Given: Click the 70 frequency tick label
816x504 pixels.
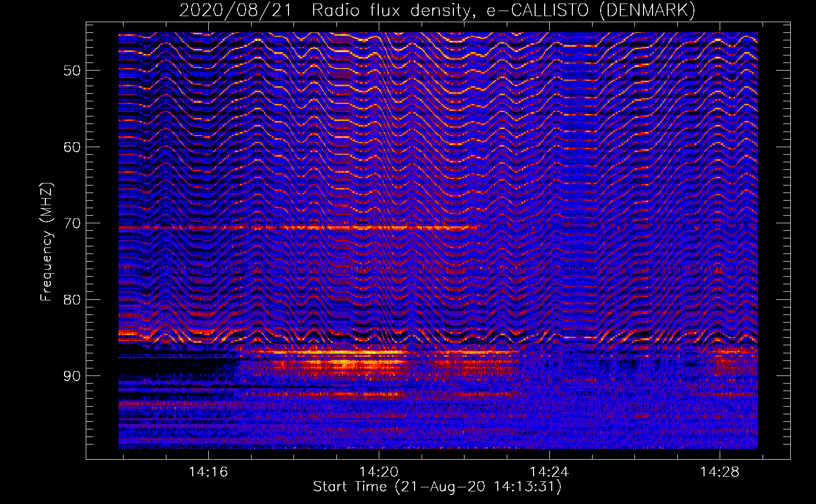Looking at the screenshot, I should [x=72, y=223].
